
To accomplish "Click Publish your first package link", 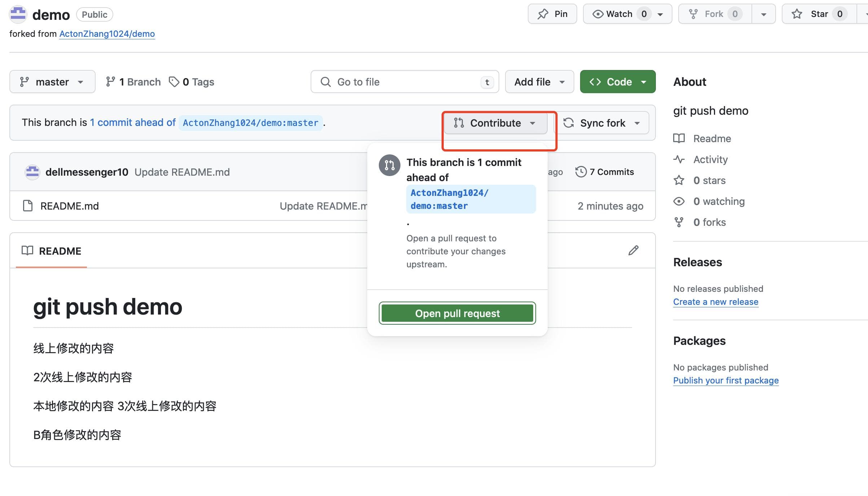I will pos(726,380).
